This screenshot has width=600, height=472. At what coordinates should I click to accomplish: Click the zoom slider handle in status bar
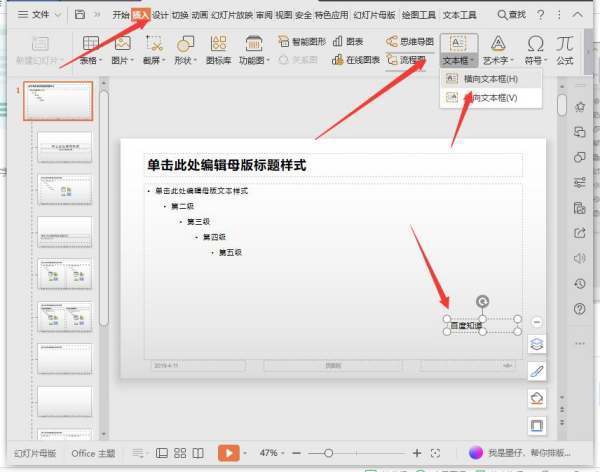327,453
